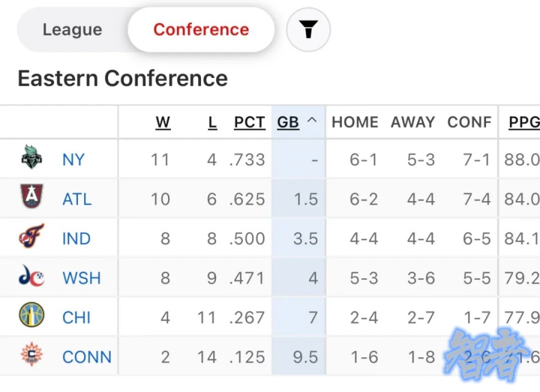The width and height of the screenshot is (540, 392).
Task: Sort standings by PCT column
Action: click(249, 122)
